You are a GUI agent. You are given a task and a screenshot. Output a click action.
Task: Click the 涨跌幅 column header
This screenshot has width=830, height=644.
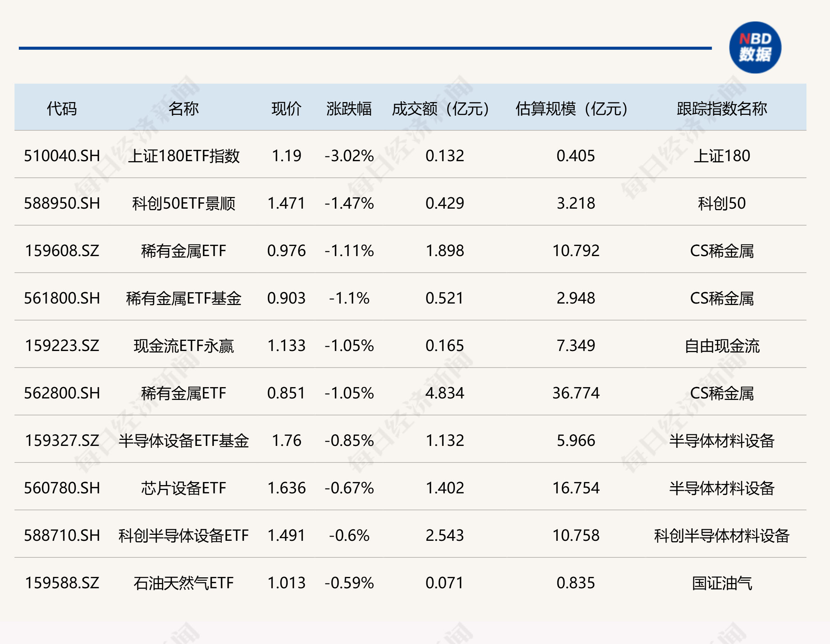tap(349, 109)
